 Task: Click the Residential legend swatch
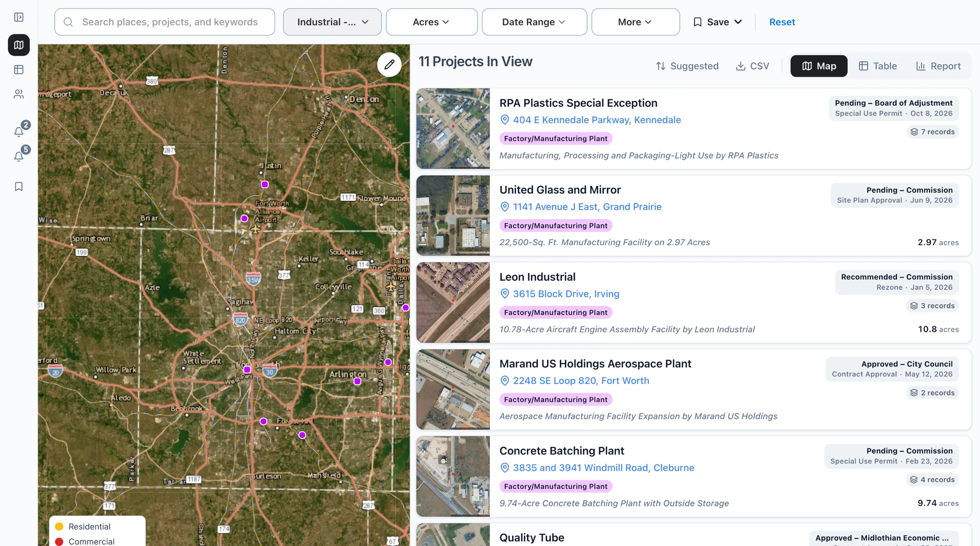59,527
